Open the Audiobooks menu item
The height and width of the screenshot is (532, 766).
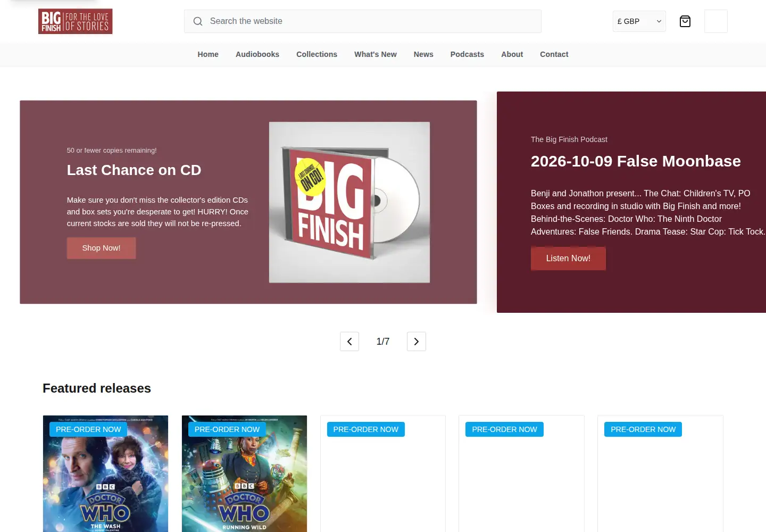tap(257, 54)
